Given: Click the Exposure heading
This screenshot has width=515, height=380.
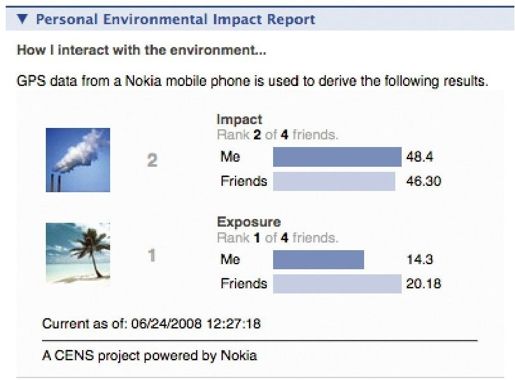Looking at the screenshot, I should (249, 222).
